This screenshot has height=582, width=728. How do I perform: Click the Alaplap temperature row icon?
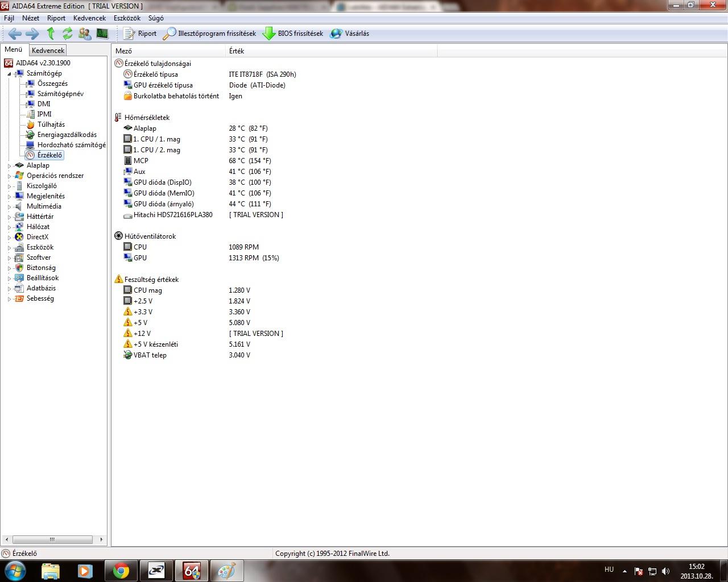[x=128, y=128]
